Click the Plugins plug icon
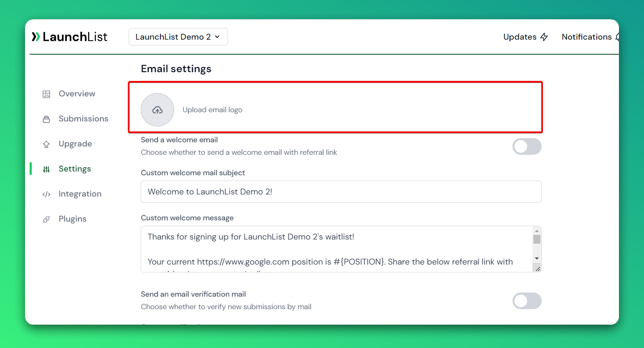This screenshot has height=348, width=644. coord(46,219)
